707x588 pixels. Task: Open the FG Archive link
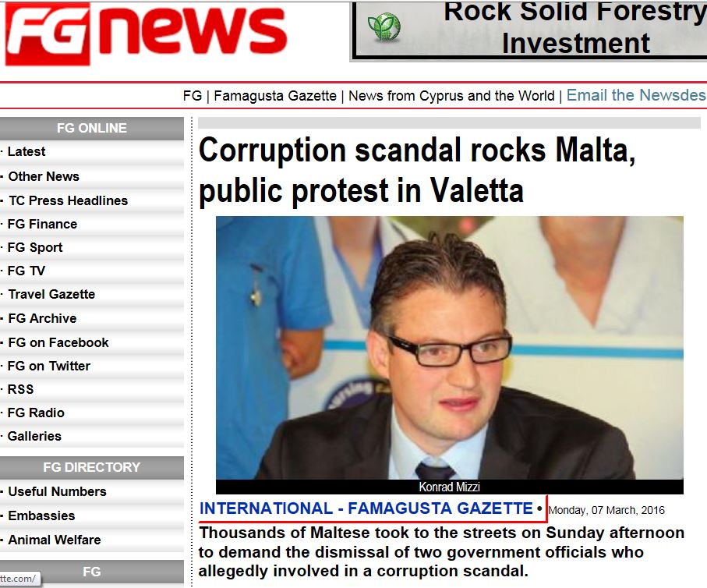click(x=42, y=318)
